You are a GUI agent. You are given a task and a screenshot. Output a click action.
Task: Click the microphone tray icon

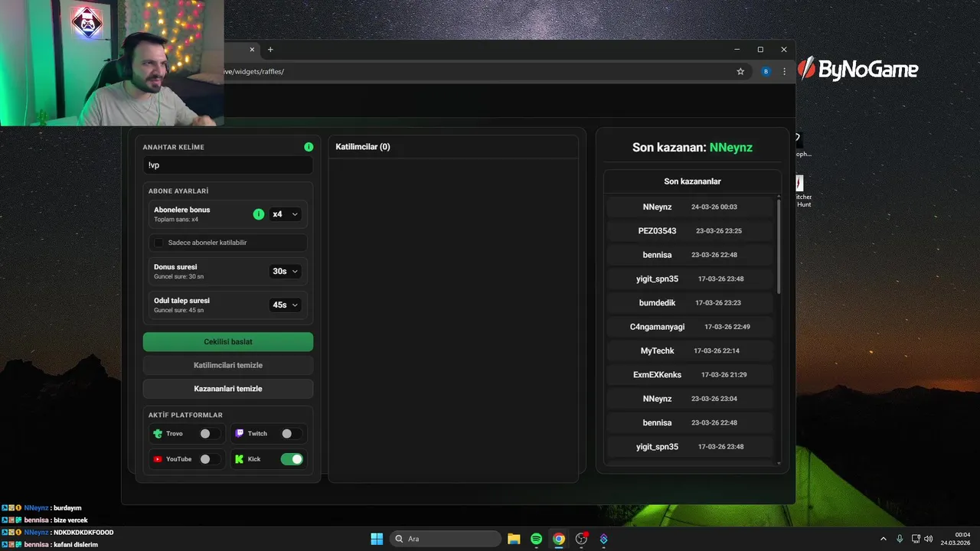900,539
